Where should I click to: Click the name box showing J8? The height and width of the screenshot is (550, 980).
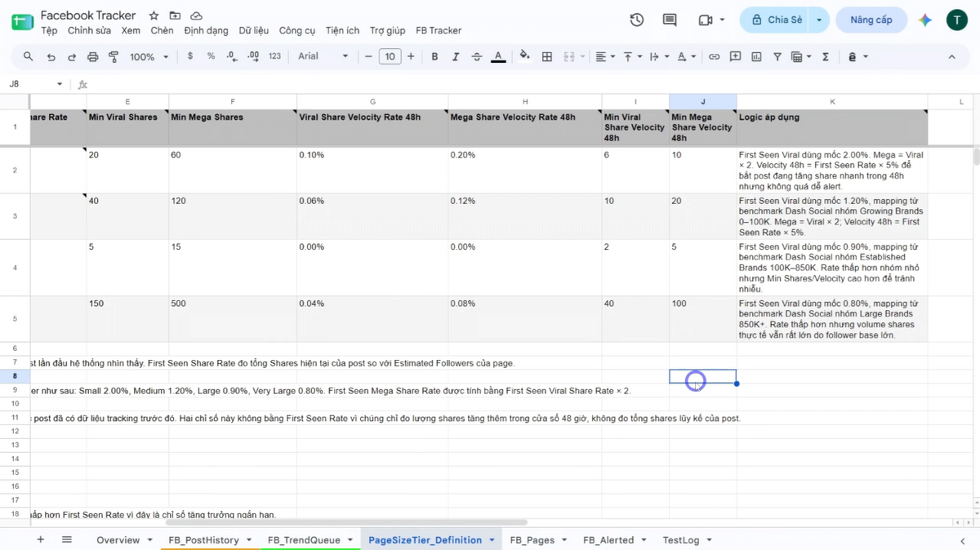pyautogui.click(x=36, y=84)
